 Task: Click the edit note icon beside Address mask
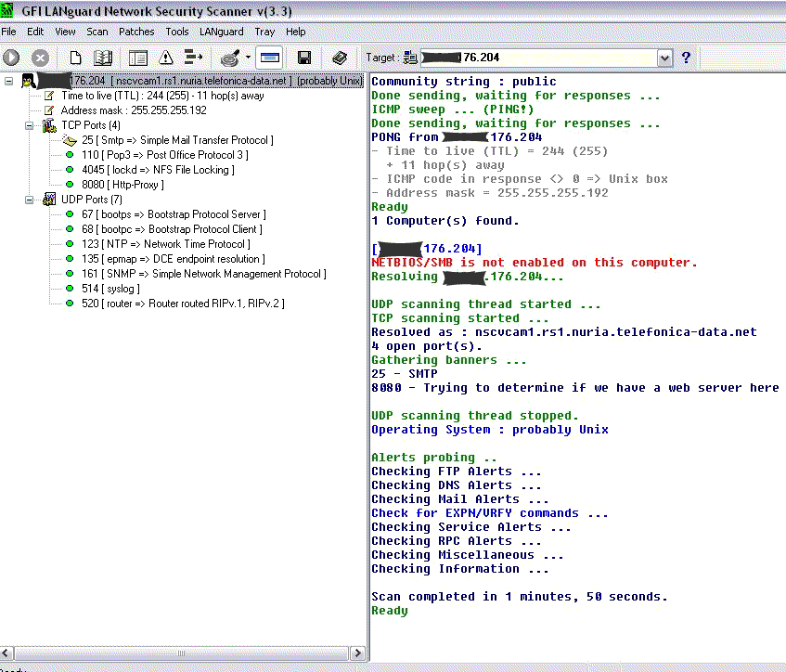point(48,110)
